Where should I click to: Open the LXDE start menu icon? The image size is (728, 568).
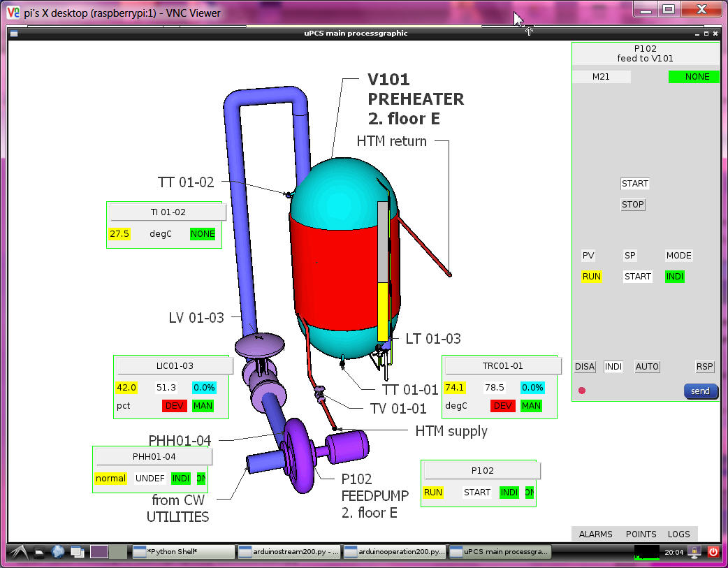20,552
